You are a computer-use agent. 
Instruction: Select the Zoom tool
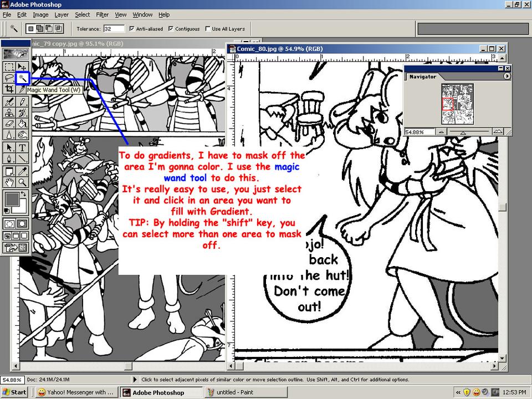tap(22, 182)
